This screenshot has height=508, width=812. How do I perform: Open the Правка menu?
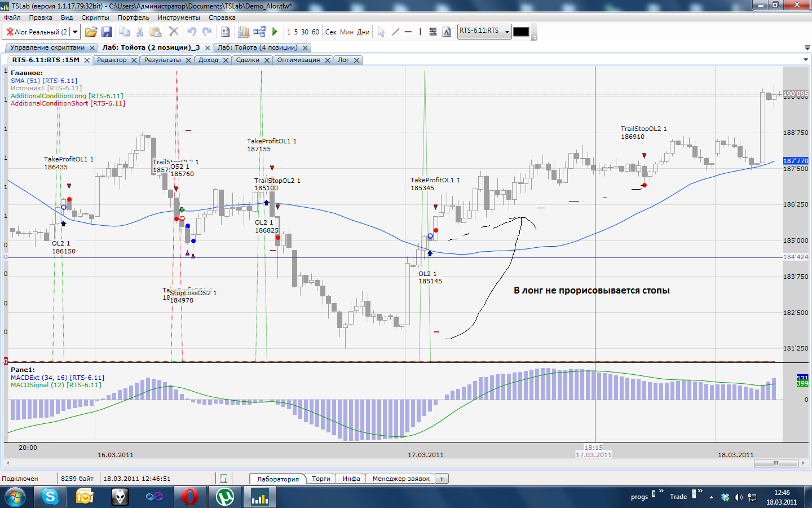click(41, 17)
